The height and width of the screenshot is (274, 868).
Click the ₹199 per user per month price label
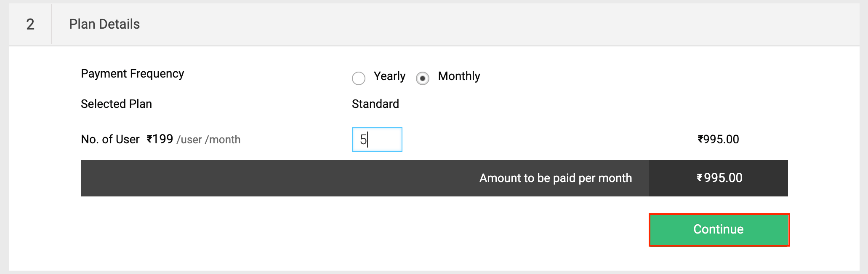(160, 139)
